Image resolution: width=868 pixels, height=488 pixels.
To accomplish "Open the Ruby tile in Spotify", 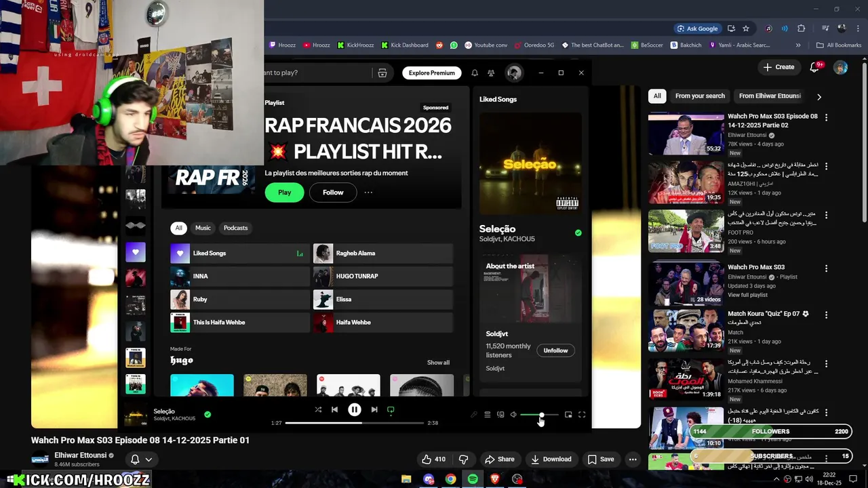I will [240, 300].
